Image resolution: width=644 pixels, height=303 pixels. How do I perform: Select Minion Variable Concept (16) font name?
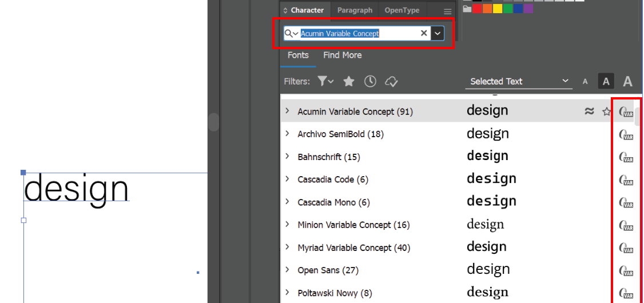(353, 225)
